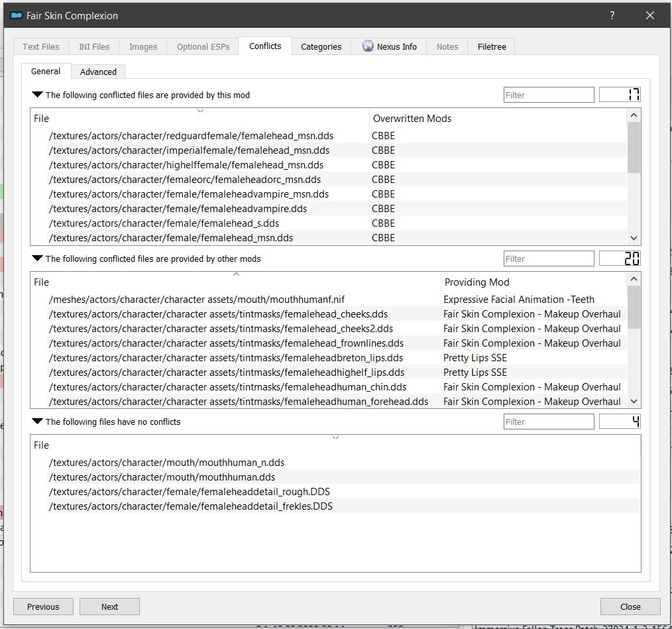672x629 pixels.
Task: Sort by Providing Mod column header
Action: pyautogui.click(x=533, y=282)
